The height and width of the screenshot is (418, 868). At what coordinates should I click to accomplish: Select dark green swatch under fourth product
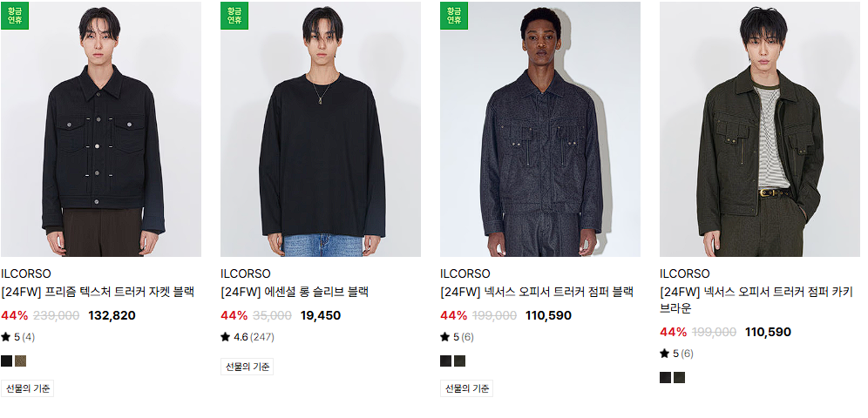(x=679, y=378)
